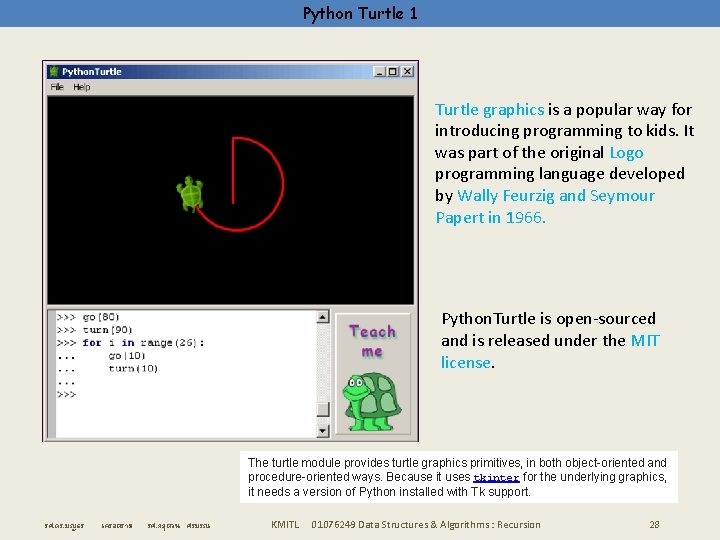
Task: Click the KMITL footer text
Action: [285, 524]
